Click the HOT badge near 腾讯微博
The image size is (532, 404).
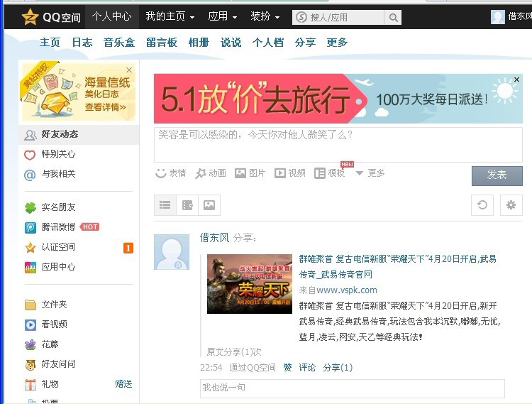click(x=90, y=226)
